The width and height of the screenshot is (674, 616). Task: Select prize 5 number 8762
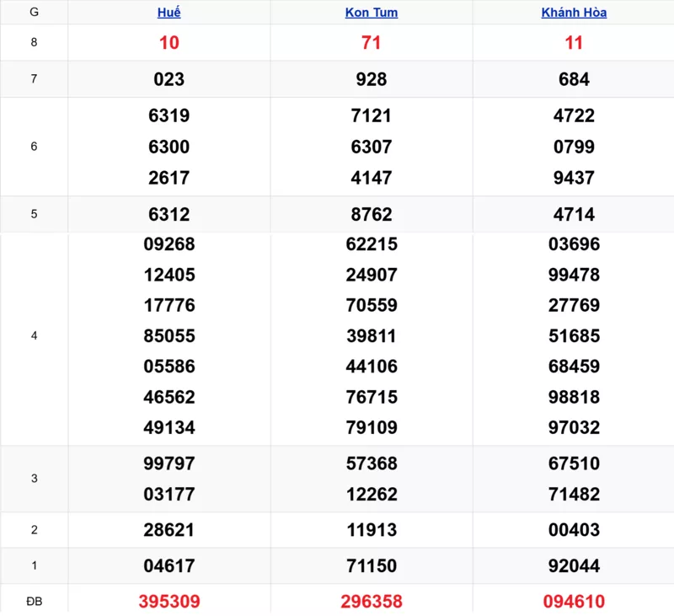(372, 214)
